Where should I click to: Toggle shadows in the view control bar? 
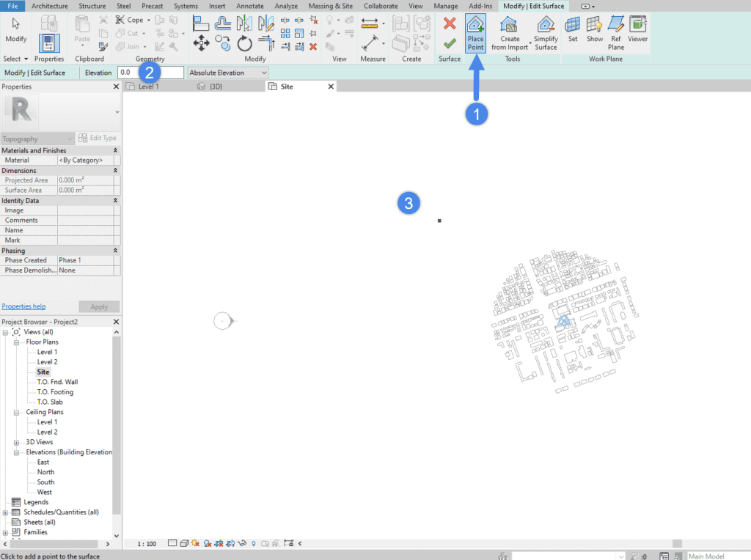pos(208,543)
